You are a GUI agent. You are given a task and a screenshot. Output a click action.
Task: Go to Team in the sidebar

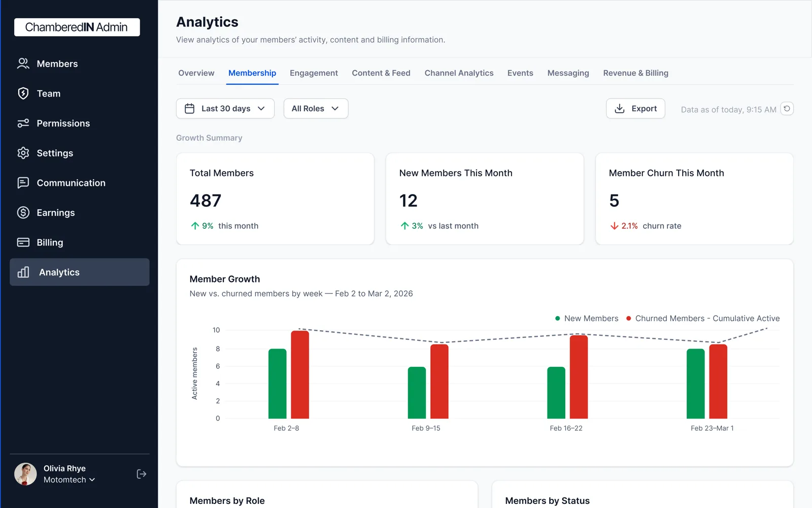[80, 93]
